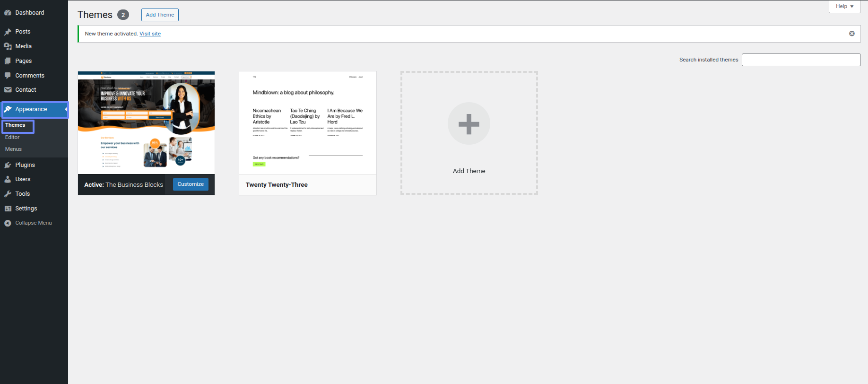The image size is (868, 384).
Task: Click the Plugins plug icon
Action: [x=8, y=165]
